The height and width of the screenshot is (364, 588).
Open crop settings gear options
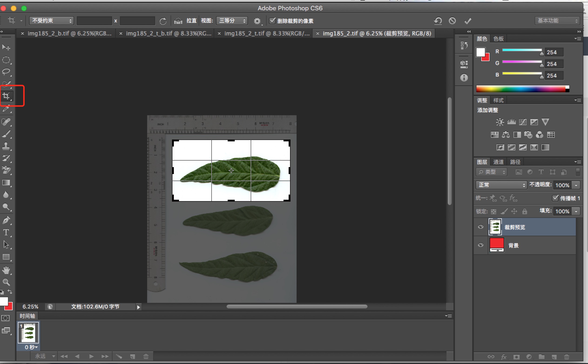point(257,21)
